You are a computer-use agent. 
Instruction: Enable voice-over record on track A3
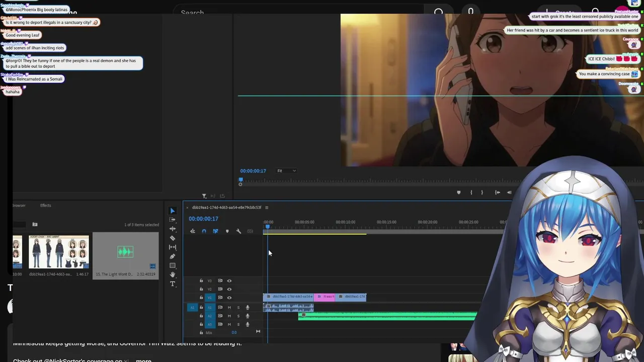click(248, 324)
